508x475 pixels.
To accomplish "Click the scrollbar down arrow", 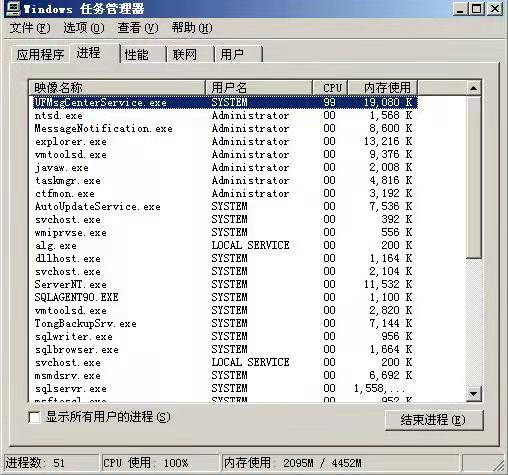I will [473, 394].
